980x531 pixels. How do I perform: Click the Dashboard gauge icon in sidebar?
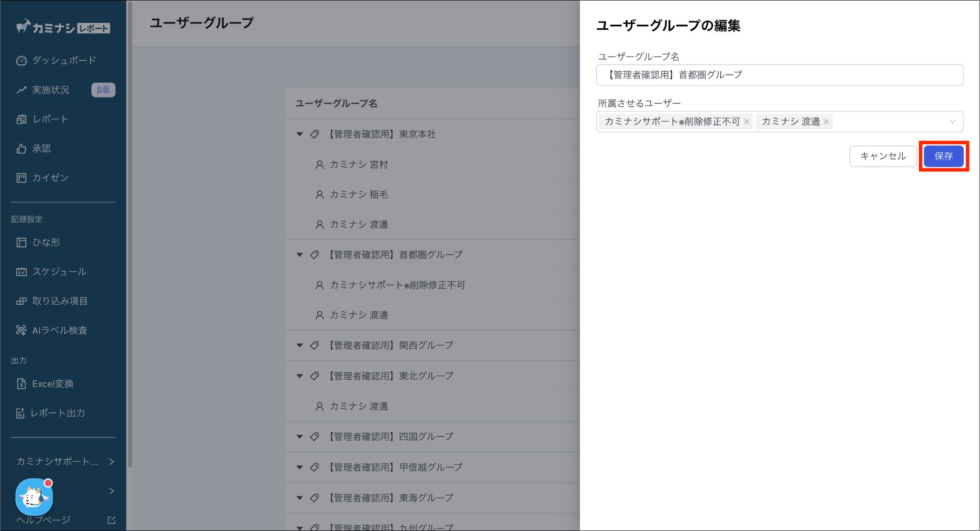[x=21, y=61]
